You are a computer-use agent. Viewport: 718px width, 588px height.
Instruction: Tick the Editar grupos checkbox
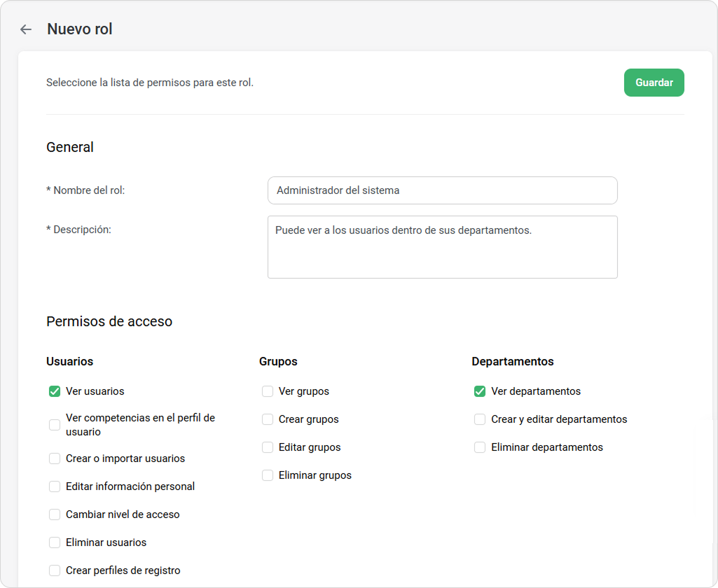(268, 447)
